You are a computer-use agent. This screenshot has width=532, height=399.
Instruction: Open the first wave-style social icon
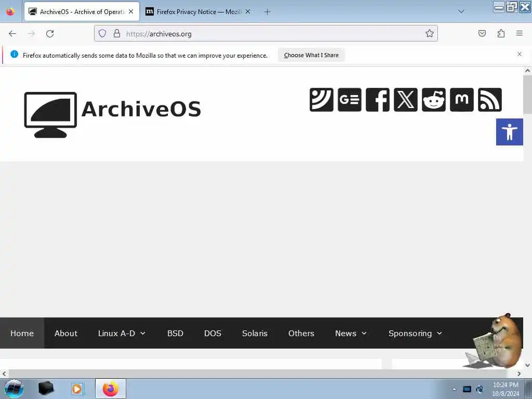321,100
